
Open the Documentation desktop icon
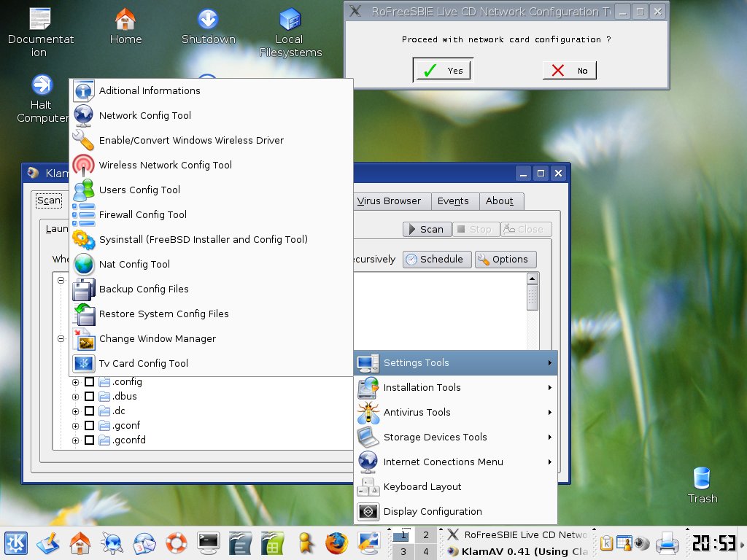click(x=41, y=20)
